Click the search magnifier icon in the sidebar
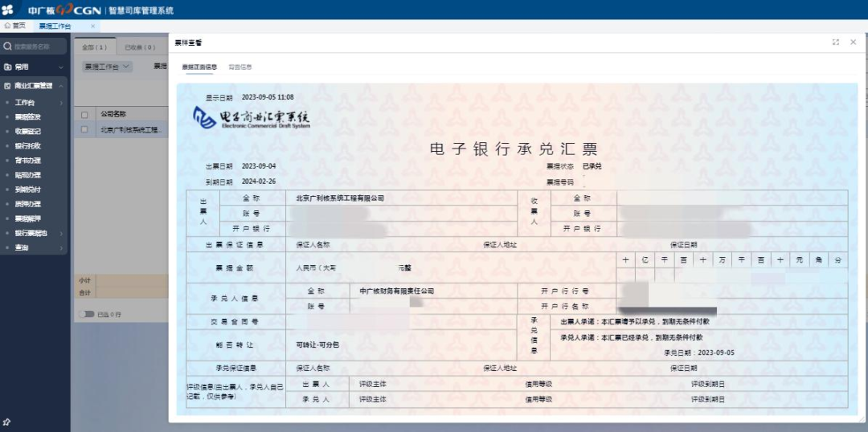 click(x=7, y=47)
